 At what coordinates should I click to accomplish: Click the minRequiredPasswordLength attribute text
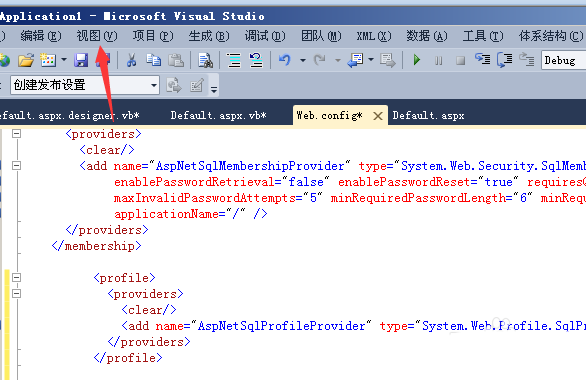tap(418, 198)
